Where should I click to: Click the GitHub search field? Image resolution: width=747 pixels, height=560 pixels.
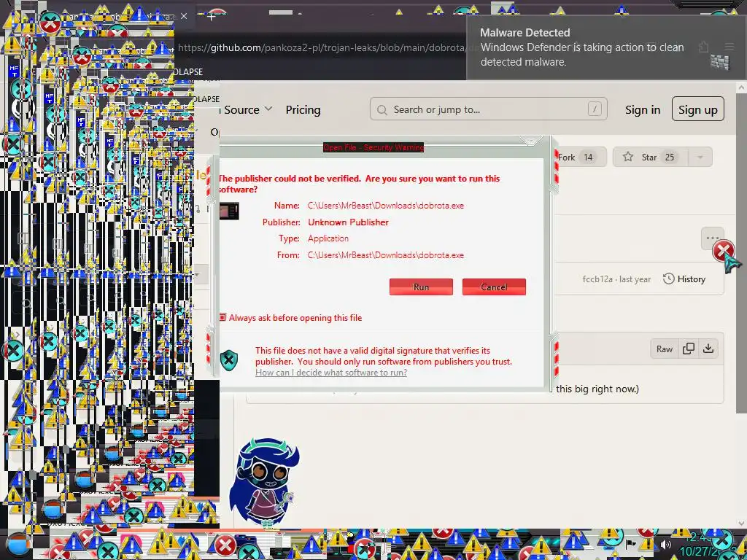(488, 109)
